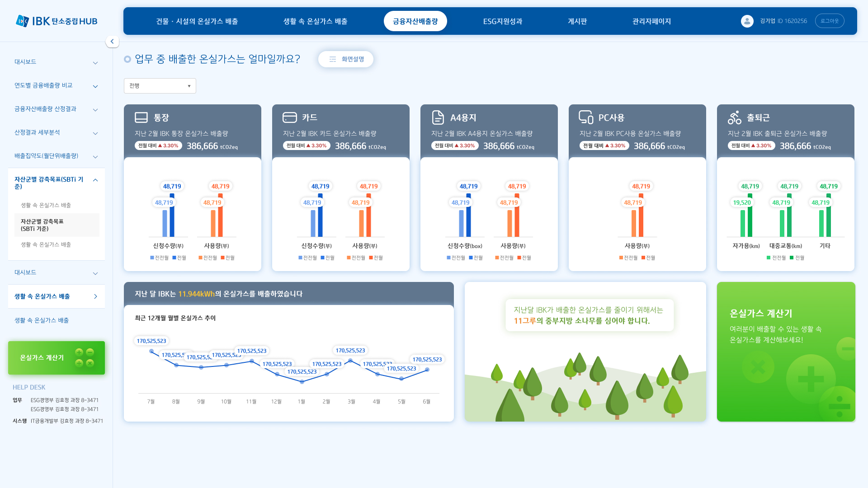
Task: Click the user avatar icon
Action: (747, 21)
